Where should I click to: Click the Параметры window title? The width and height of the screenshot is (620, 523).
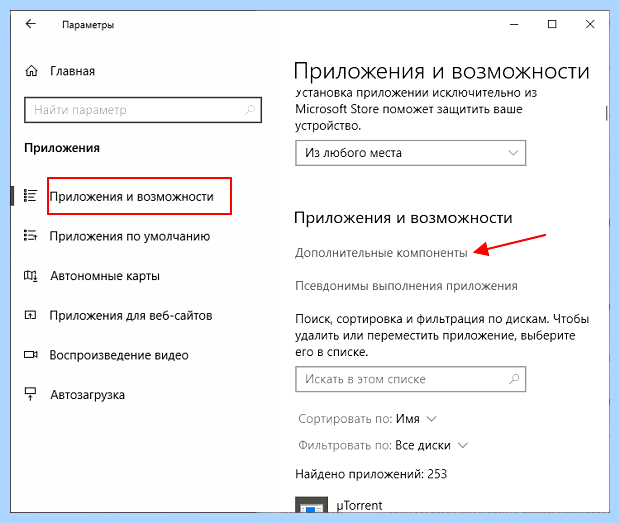pos(88,25)
